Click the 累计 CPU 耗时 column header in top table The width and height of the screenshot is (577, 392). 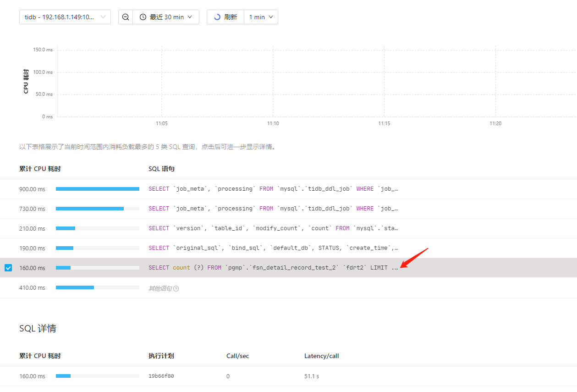40,169
